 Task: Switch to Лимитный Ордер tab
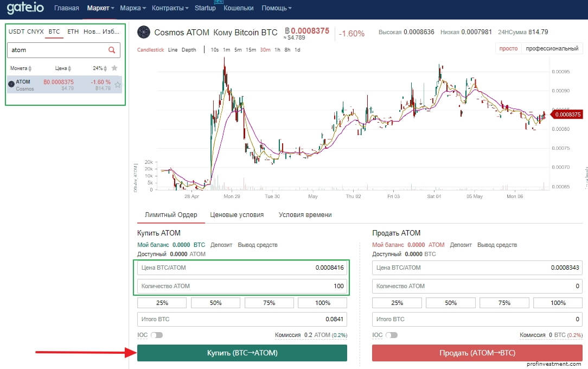coord(171,215)
